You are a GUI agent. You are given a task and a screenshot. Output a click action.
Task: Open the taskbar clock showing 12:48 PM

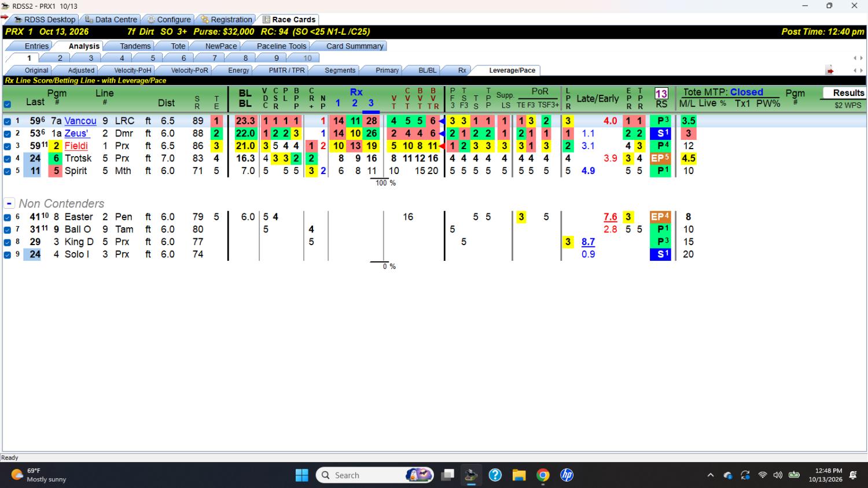(x=825, y=475)
